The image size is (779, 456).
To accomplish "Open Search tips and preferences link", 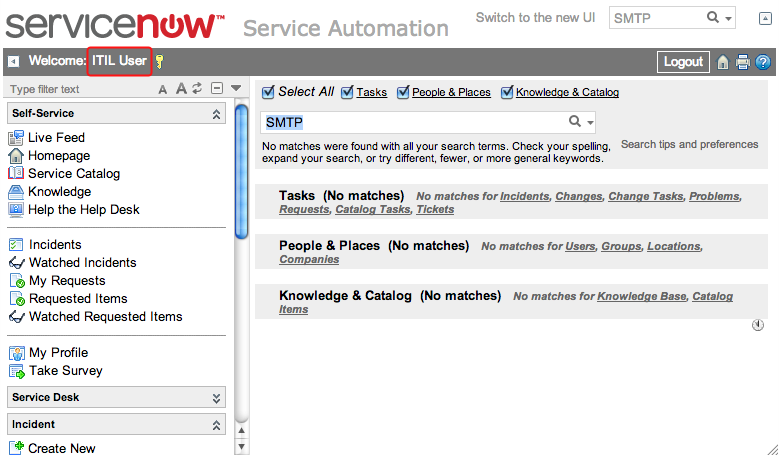I will [690, 145].
